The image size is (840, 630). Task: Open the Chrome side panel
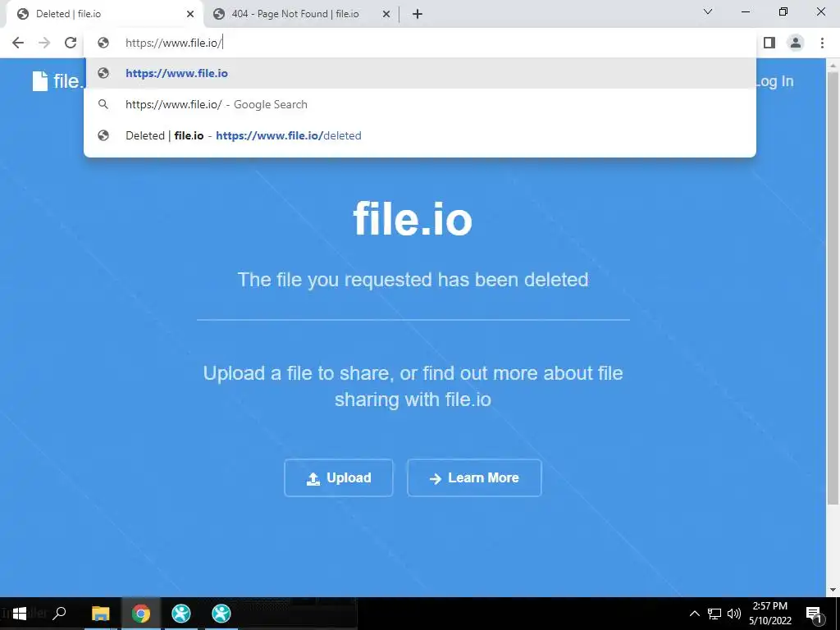(769, 43)
